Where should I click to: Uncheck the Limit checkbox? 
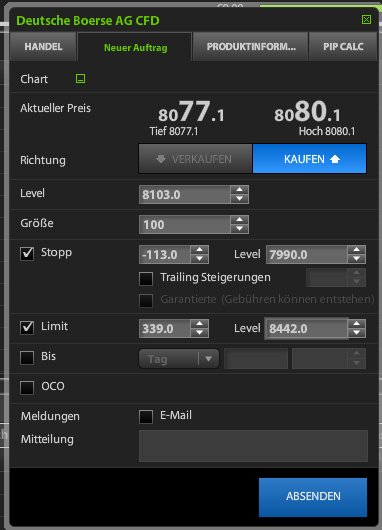pyautogui.click(x=27, y=328)
